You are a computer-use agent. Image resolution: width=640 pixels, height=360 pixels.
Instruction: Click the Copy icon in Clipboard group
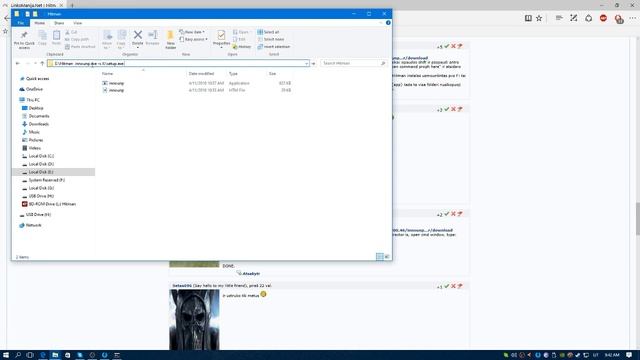[x=42, y=38]
